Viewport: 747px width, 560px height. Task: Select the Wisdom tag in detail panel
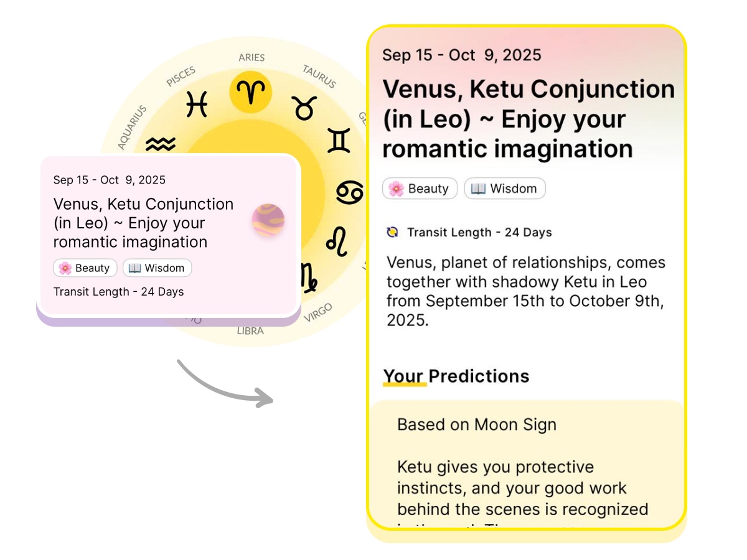[x=505, y=189]
